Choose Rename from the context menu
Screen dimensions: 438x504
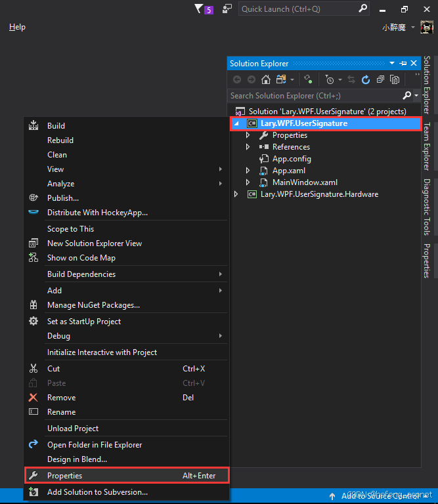tap(126, 412)
